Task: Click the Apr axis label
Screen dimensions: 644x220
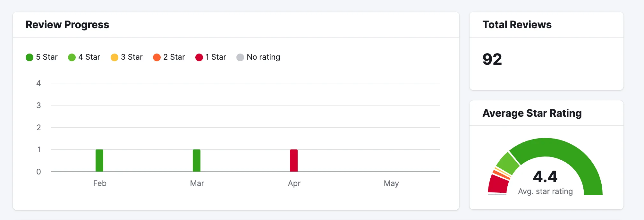Action: coord(294,183)
